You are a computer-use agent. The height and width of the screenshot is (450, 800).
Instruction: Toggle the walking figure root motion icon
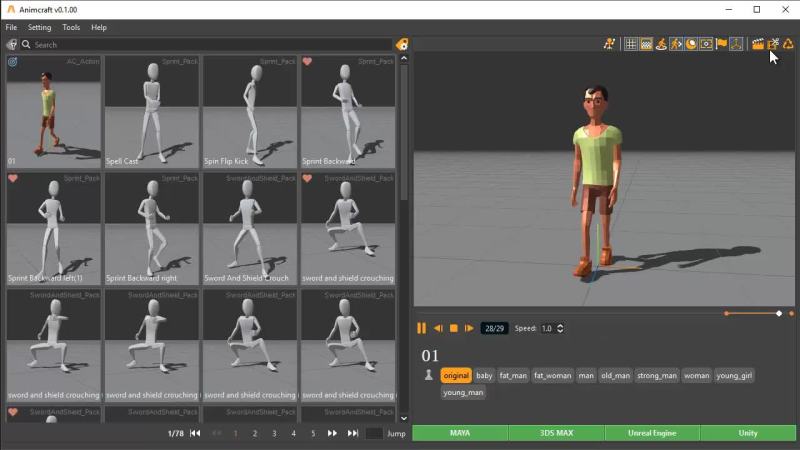(676, 44)
